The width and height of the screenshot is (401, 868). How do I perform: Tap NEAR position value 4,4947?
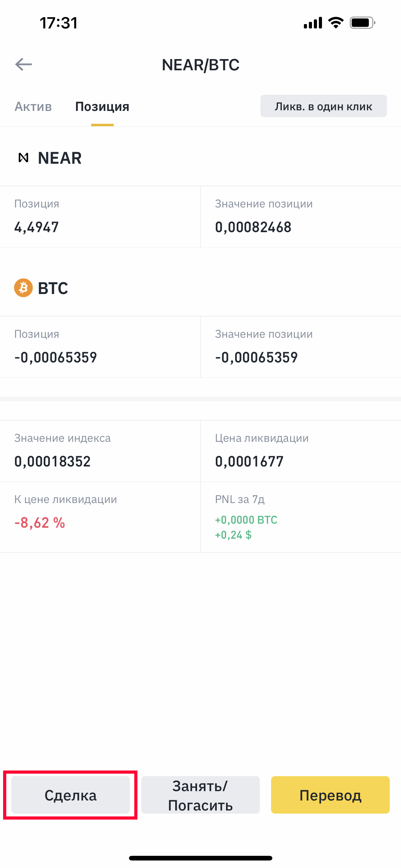pyautogui.click(x=36, y=227)
